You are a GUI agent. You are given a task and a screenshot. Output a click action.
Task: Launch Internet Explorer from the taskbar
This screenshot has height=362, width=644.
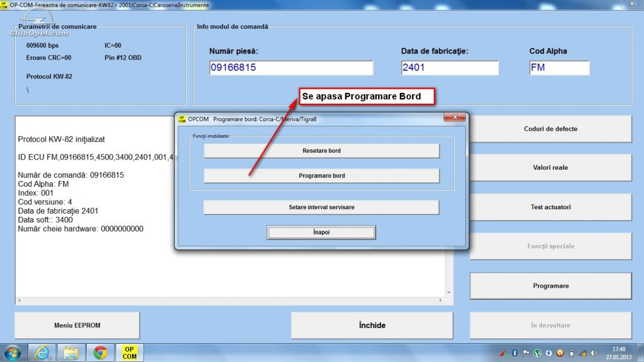click(x=42, y=353)
